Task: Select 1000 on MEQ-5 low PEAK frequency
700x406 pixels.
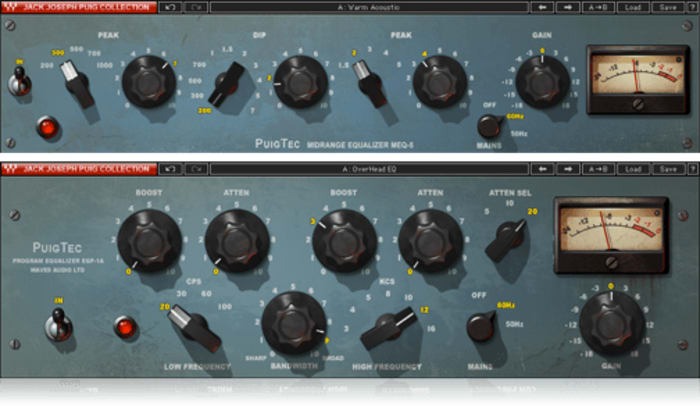Action: 104,66
